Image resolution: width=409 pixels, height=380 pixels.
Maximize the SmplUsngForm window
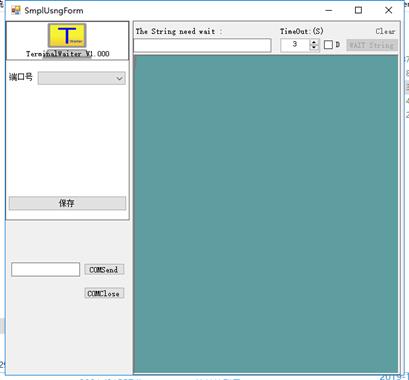358,10
